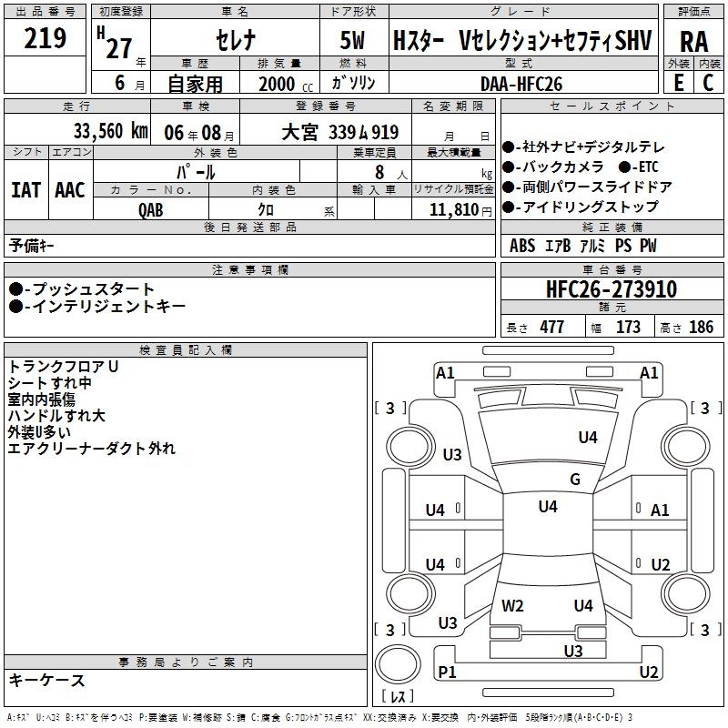Select the door type 5W

click(352, 40)
